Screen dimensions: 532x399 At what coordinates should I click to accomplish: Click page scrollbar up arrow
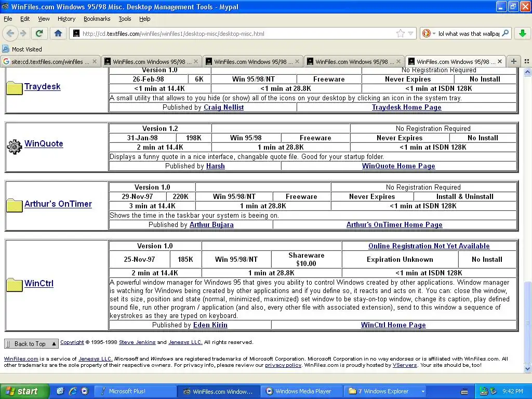[527, 72]
